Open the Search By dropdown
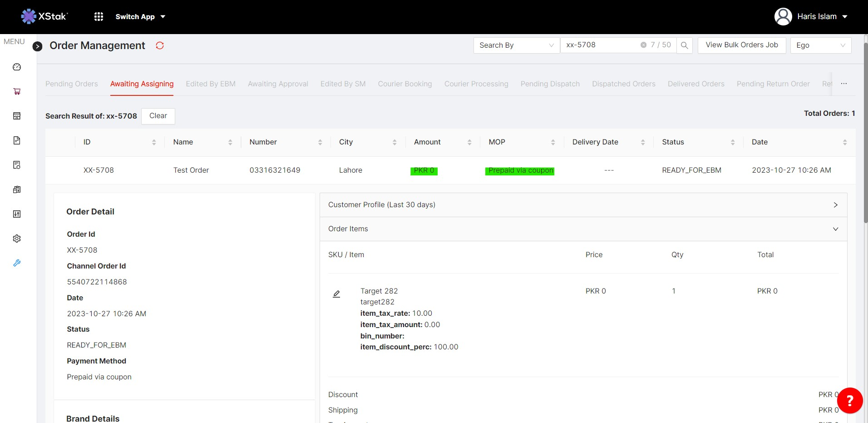868x423 pixels. (516, 45)
